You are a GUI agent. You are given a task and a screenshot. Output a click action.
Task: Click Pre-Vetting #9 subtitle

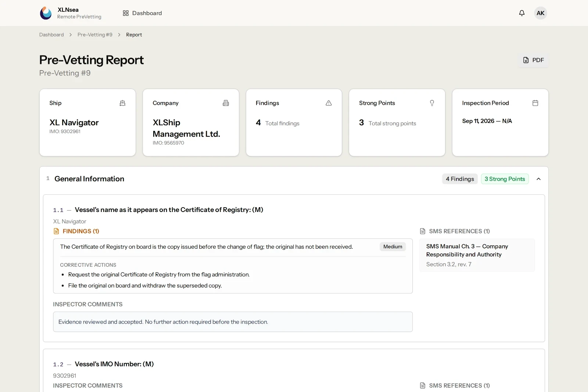click(65, 73)
